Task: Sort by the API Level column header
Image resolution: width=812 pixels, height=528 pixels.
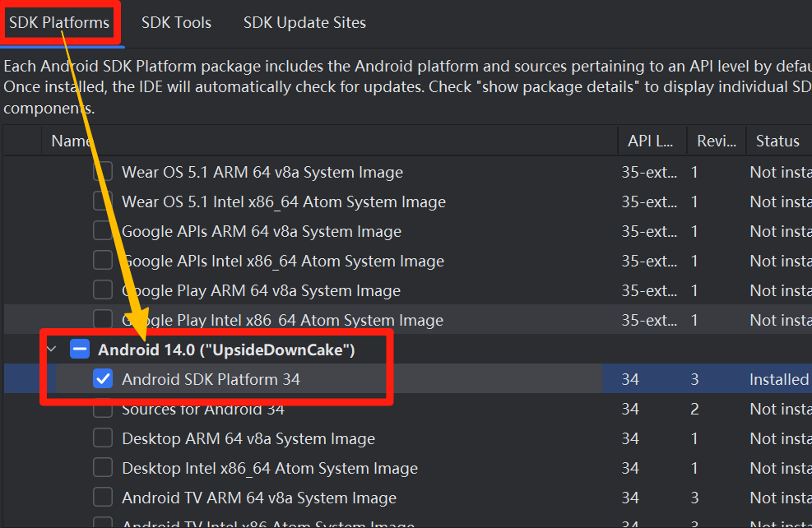Action: tap(652, 141)
